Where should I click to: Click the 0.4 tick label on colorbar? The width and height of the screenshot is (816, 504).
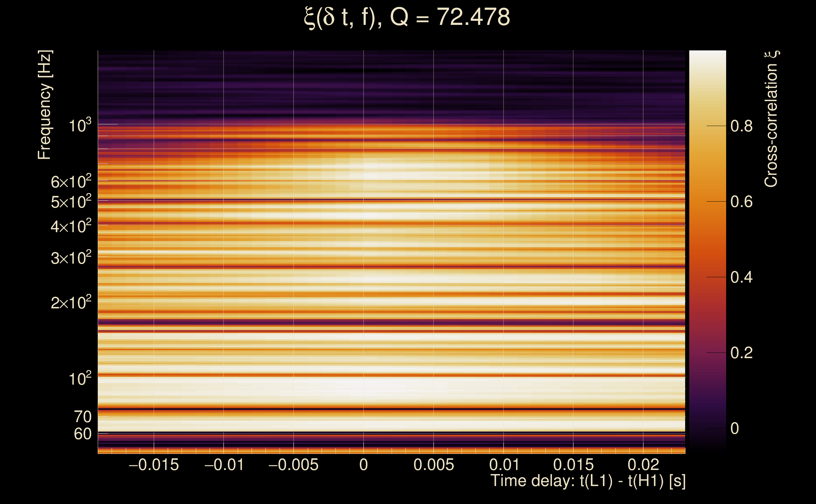point(741,277)
